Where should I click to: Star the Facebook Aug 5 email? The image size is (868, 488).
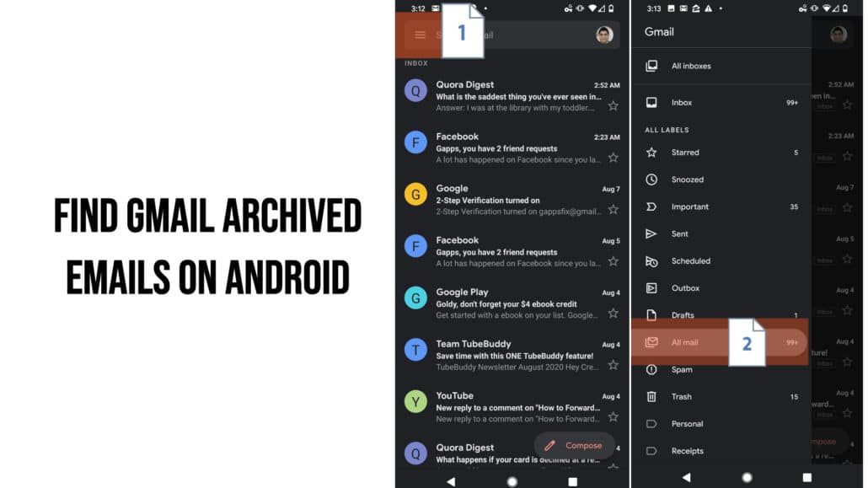coord(613,261)
